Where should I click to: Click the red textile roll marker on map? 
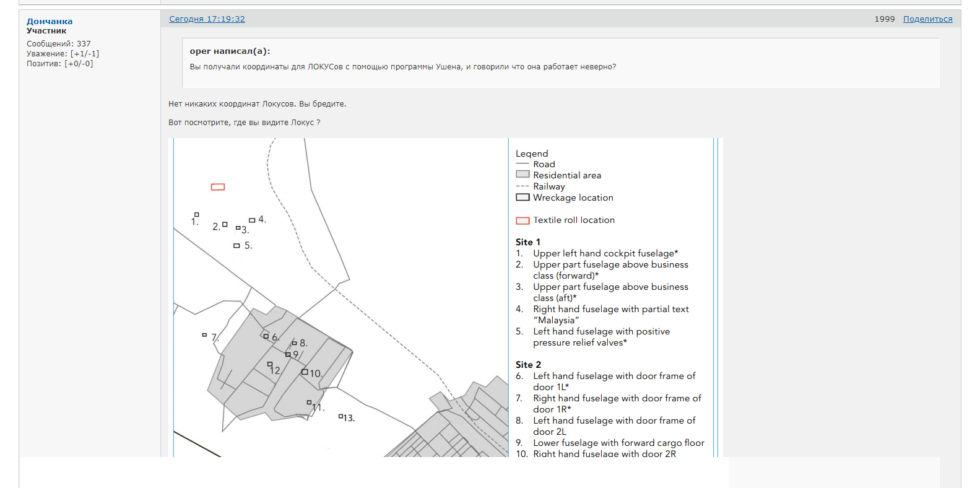pyautogui.click(x=218, y=187)
